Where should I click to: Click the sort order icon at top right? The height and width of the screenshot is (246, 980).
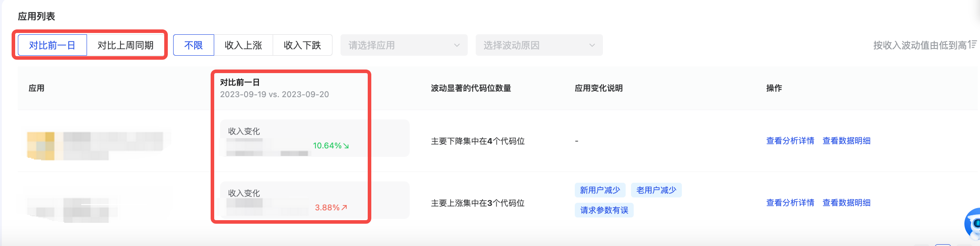pyautogui.click(x=973, y=45)
